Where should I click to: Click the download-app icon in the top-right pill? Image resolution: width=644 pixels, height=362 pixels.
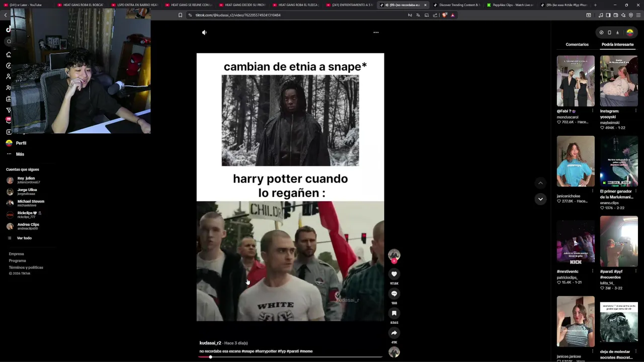coord(617,32)
